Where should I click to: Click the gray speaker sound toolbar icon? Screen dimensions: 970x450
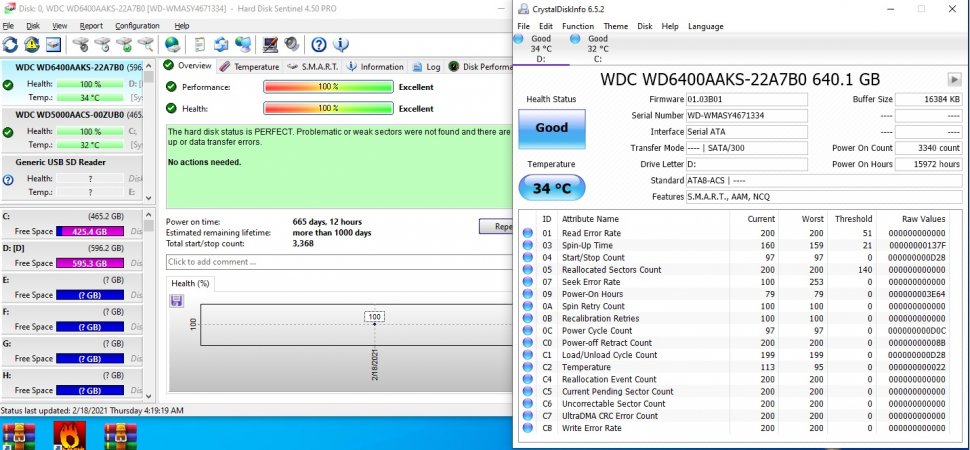(291, 45)
